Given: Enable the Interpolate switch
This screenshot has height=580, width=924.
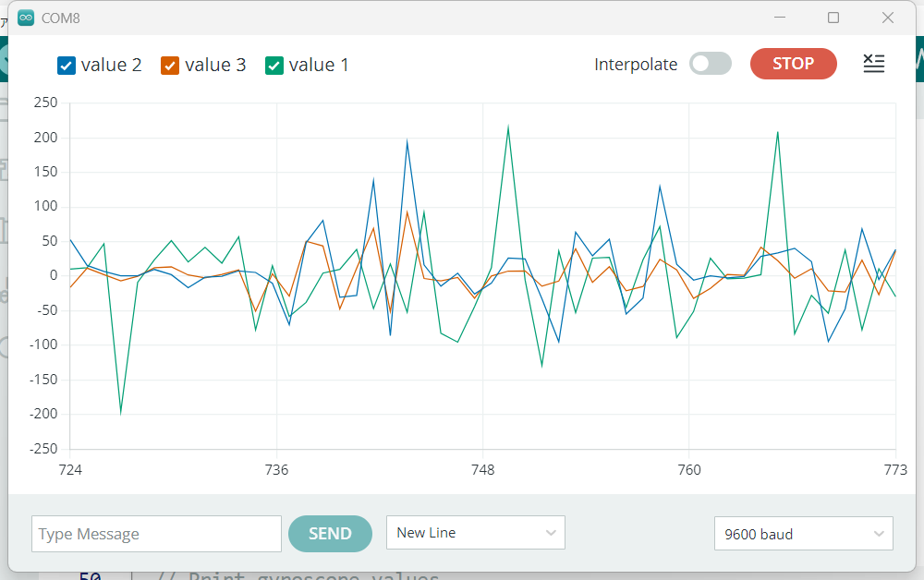Looking at the screenshot, I should pos(710,64).
